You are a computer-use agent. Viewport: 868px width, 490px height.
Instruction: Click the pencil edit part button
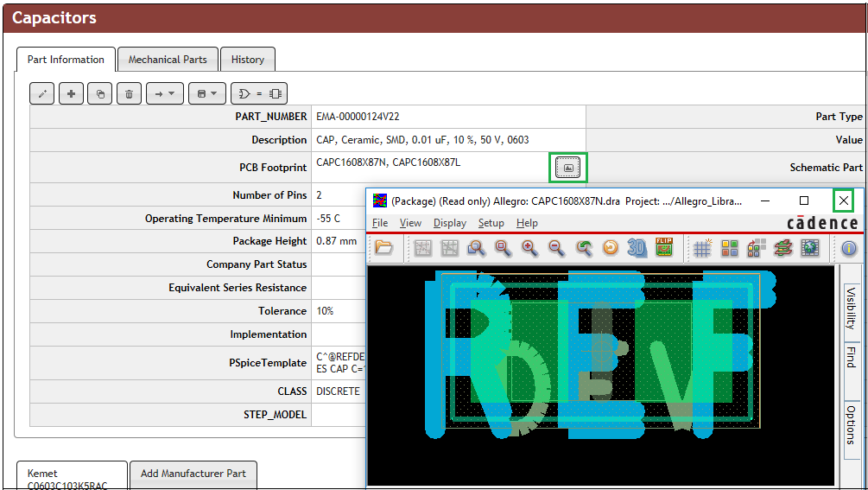coord(42,93)
